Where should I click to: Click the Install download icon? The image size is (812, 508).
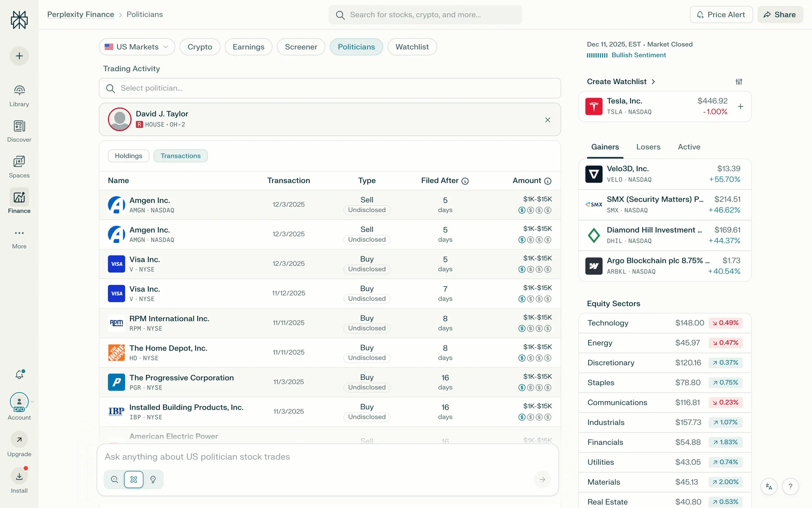(x=19, y=476)
